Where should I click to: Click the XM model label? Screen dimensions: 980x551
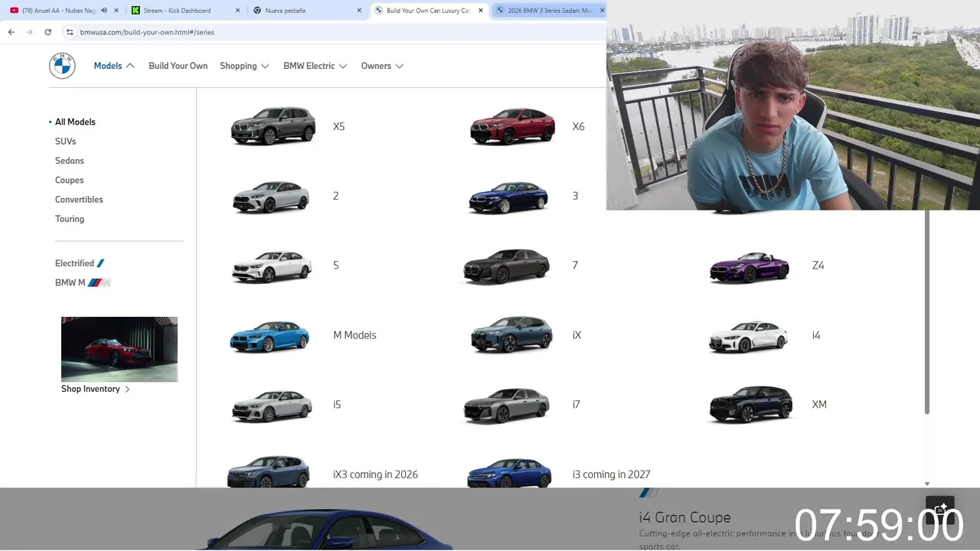[x=819, y=405]
